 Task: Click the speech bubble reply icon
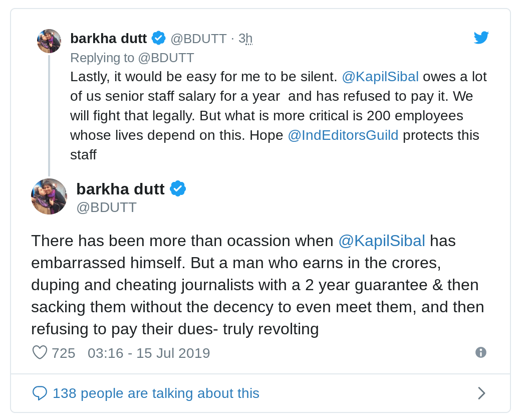(40, 393)
